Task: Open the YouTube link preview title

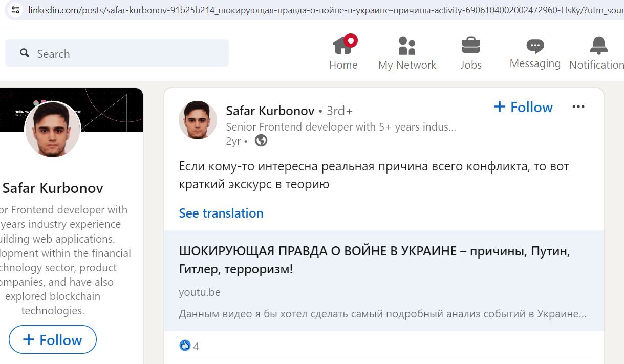Action: (x=374, y=260)
